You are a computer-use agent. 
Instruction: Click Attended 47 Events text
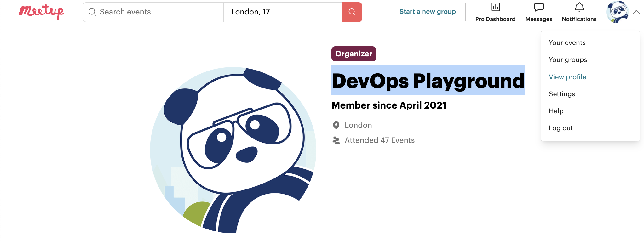pyautogui.click(x=380, y=140)
